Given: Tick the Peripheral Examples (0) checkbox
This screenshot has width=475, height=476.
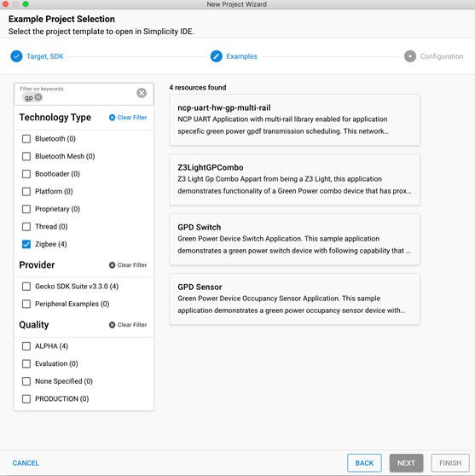Looking at the screenshot, I should (x=26, y=304).
